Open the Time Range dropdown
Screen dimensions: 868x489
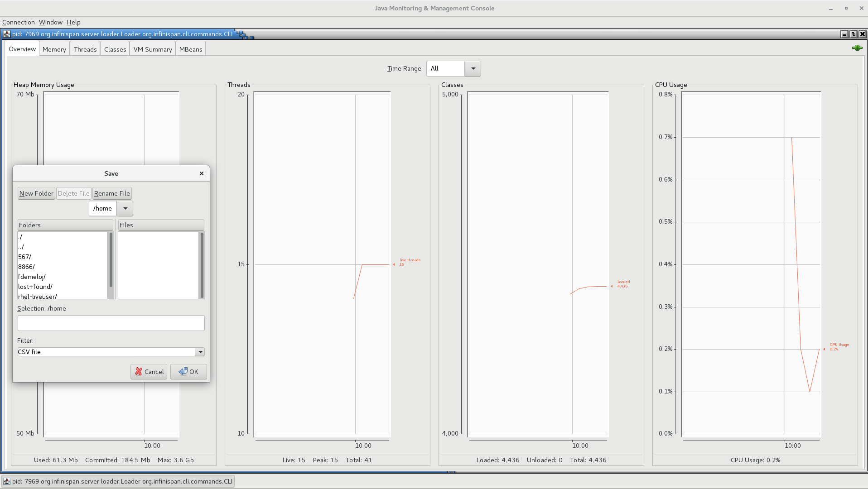473,69
